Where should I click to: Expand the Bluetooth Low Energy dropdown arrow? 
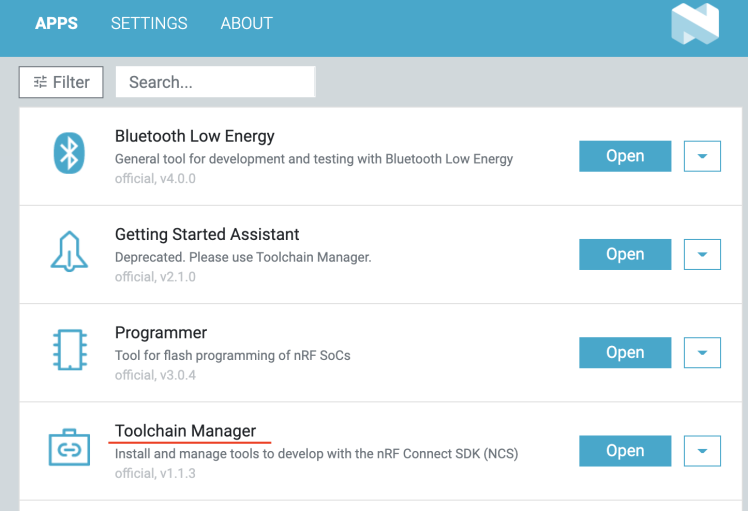pos(702,156)
